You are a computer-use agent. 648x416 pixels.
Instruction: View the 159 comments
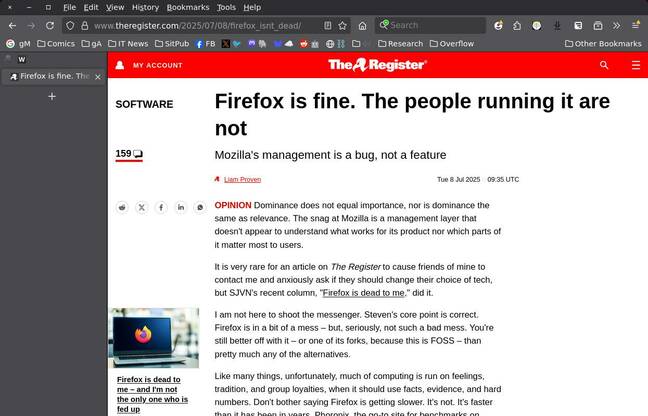point(129,154)
